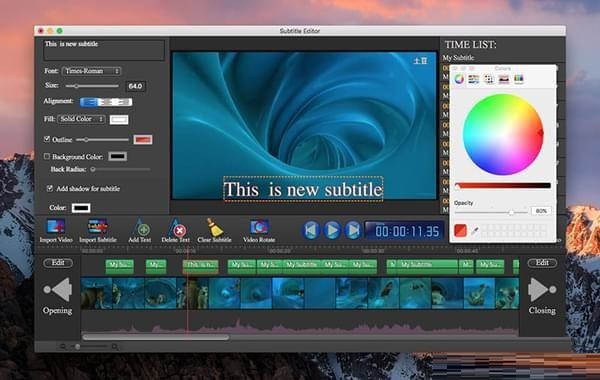
Task: Enable the Background Color checkbox
Action: coord(47,156)
